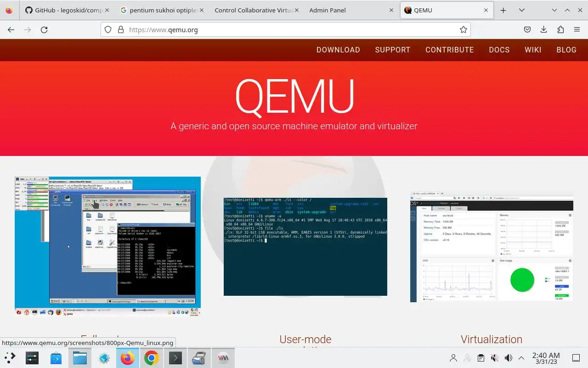The height and width of the screenshot is (368, 588).
Task: Open the Firefox extensions menu
Action: click(x=560, y=29)
